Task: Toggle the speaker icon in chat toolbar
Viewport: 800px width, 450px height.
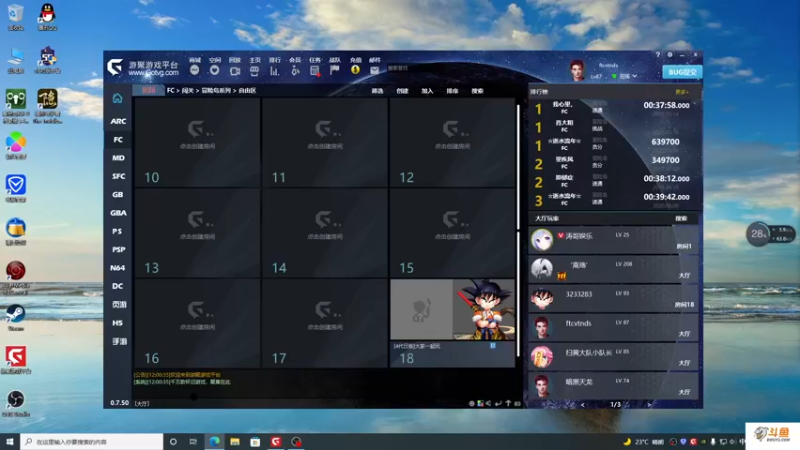Action: click(x=489, y=403)
